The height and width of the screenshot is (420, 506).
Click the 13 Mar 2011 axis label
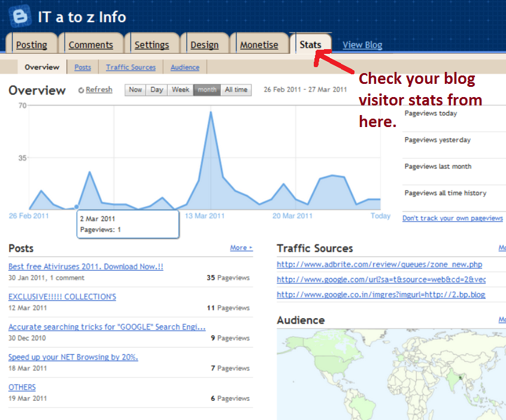click(x=205, y=216)
